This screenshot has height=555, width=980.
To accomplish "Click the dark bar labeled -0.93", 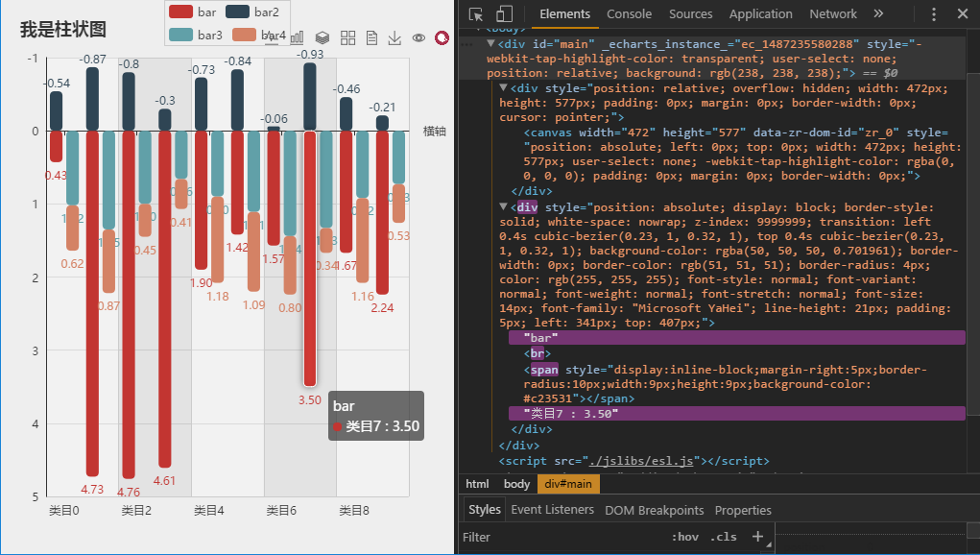I will coord(310,97).
